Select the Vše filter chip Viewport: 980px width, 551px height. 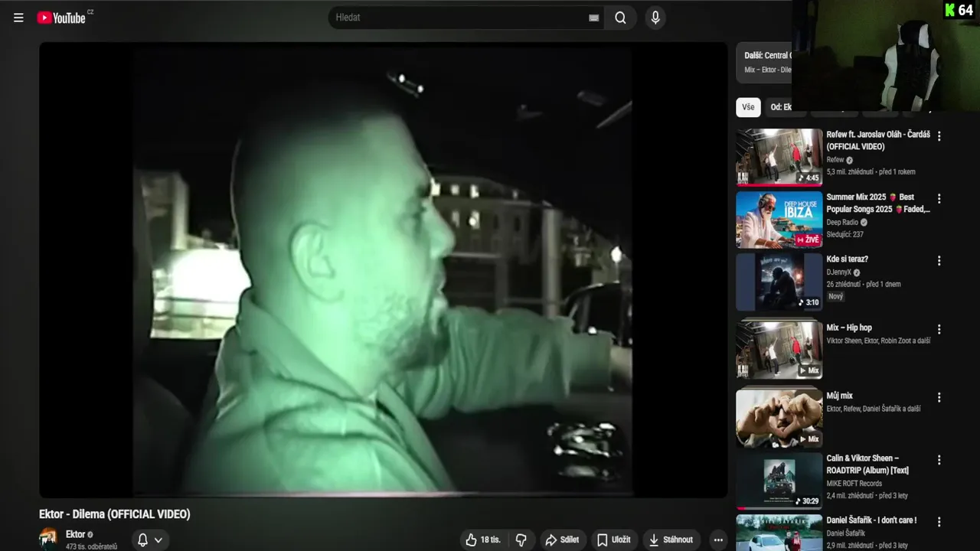coord(748,107)
